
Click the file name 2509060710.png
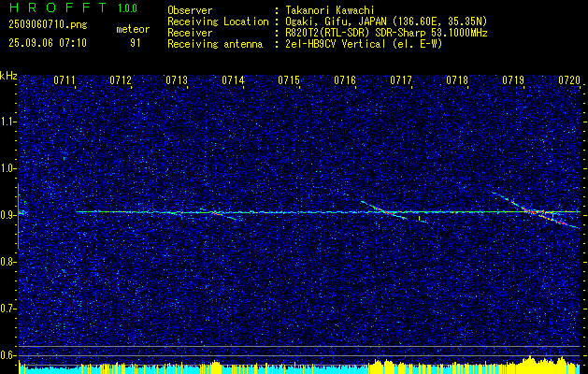(48, 25)
